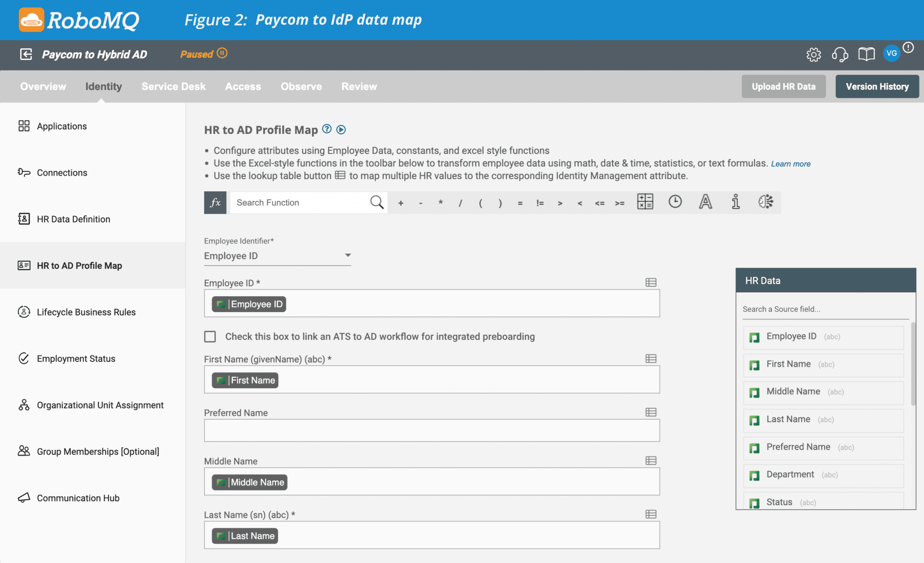Viewport: 924px width, 563px height.
Task: Open the support headset icon
Action: click(x=840, y=55)
